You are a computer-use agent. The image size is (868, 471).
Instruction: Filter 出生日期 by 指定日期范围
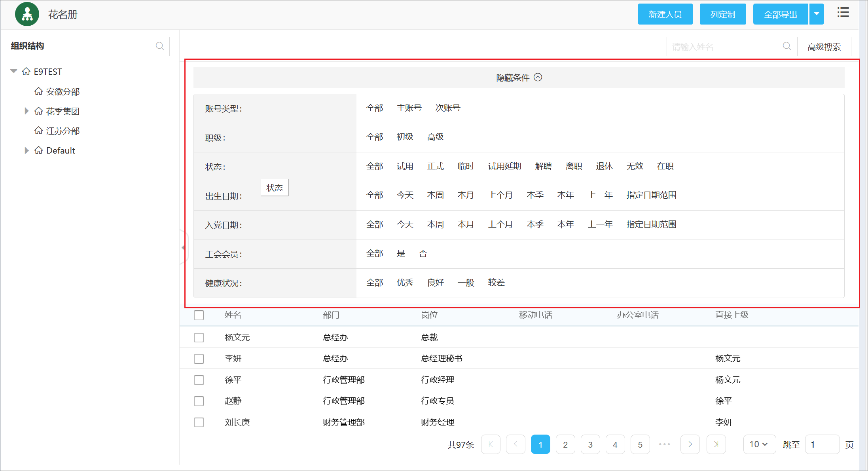pyautogui.click(x=651, y=195)
